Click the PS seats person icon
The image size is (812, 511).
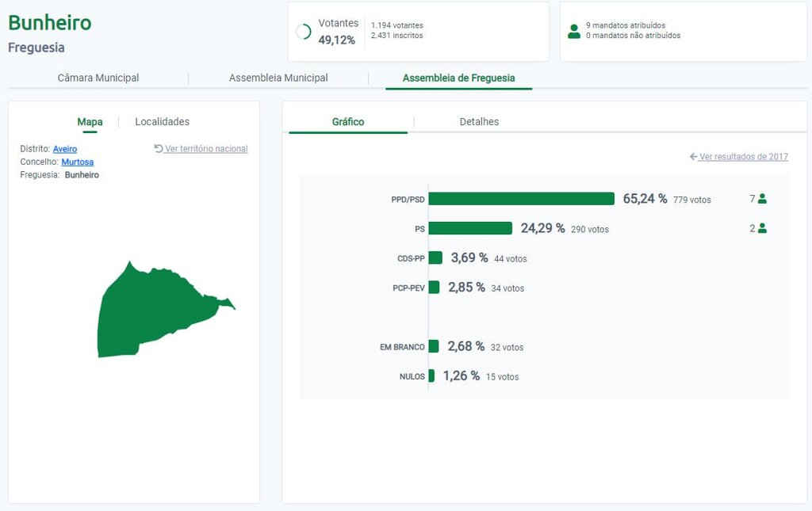tap(762, 228)
